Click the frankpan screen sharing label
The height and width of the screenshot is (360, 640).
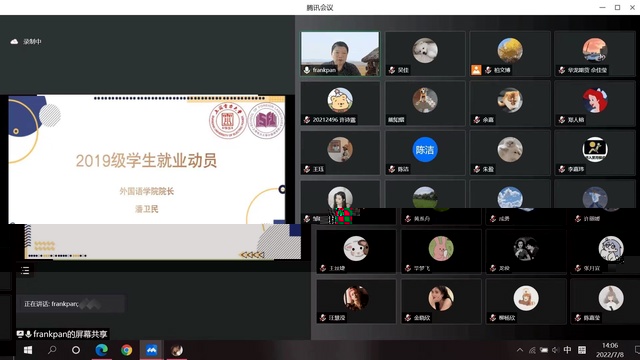62,334
